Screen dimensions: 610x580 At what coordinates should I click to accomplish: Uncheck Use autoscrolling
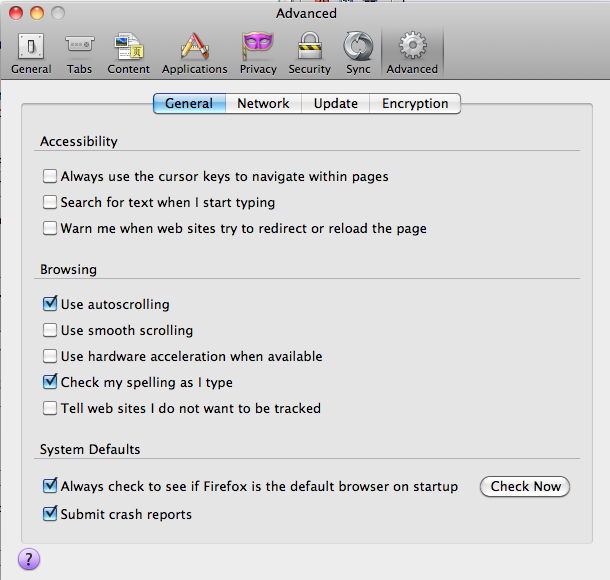tap(50, 304)
